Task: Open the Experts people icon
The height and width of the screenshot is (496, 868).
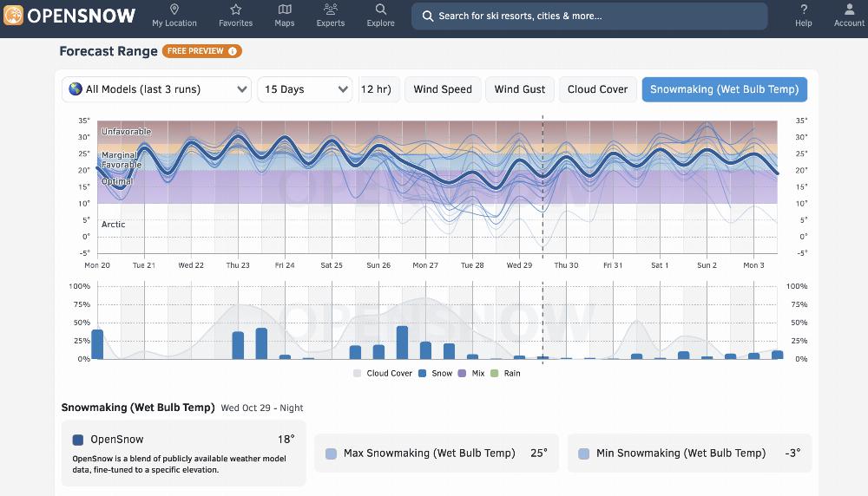Action: 330,10
